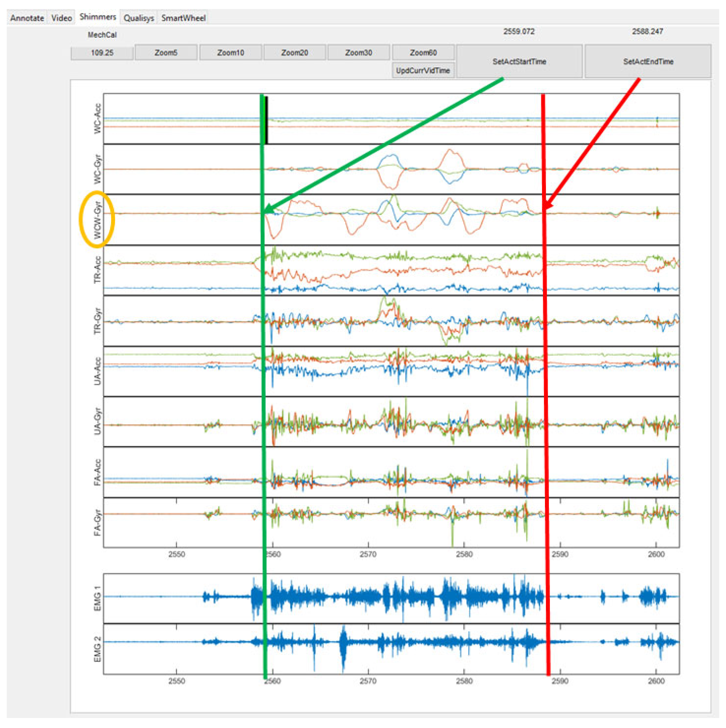
Task: Click the Zoom30 button
Action: tap(358, 53)
